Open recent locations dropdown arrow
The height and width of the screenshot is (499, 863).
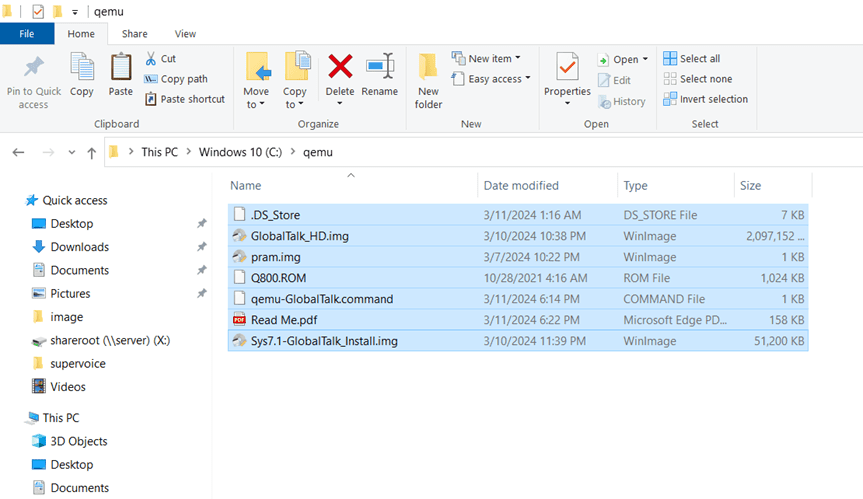72,152
